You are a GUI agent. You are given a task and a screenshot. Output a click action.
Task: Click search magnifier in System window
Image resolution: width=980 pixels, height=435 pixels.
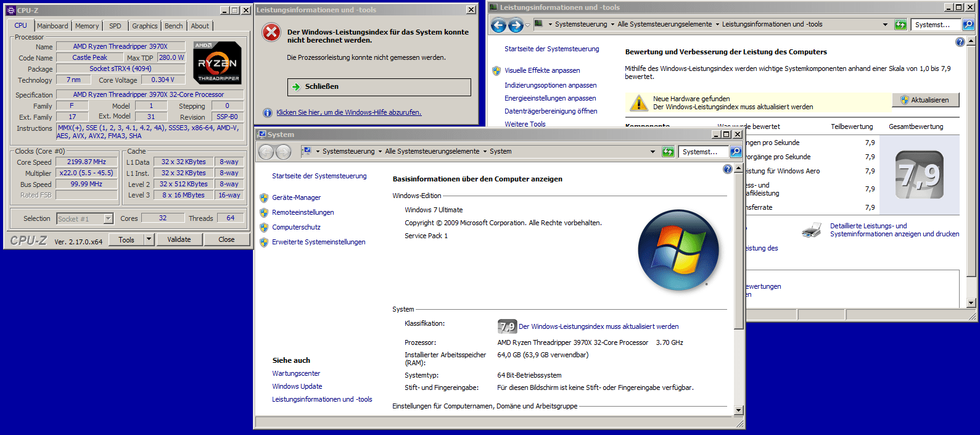pos(735,152)
